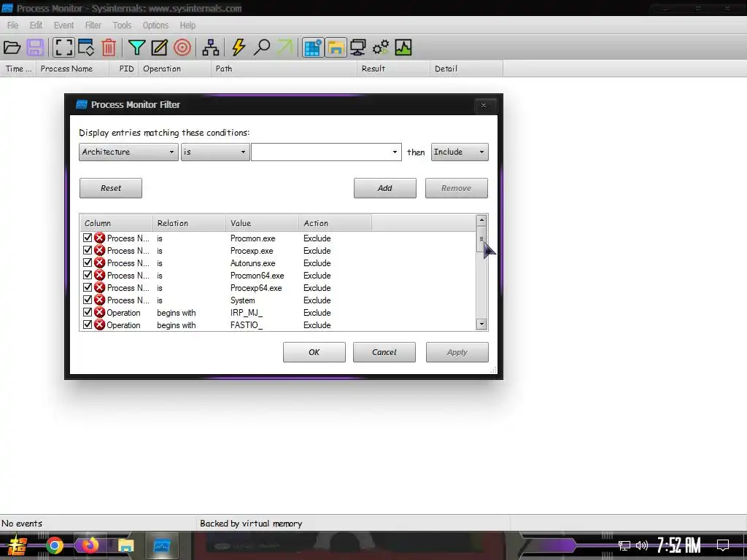This screenshot has width=747, height=560.
Task: Toggle the Capture events icon
Action: 63,47
